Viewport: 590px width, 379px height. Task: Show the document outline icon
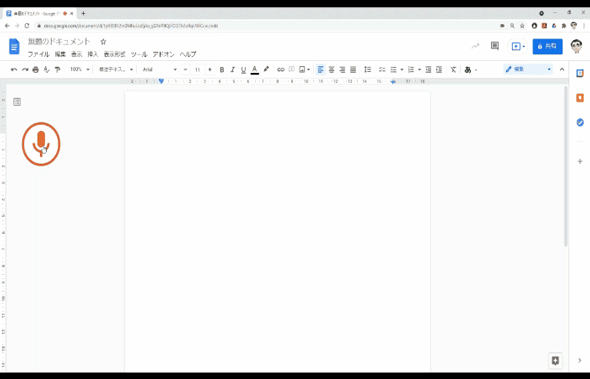pos(17,102)
